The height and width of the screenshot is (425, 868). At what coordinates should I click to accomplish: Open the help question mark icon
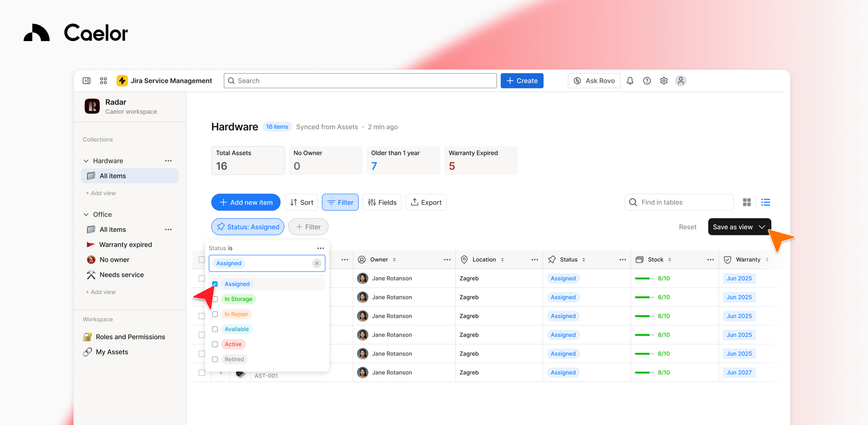pos(647,81)
